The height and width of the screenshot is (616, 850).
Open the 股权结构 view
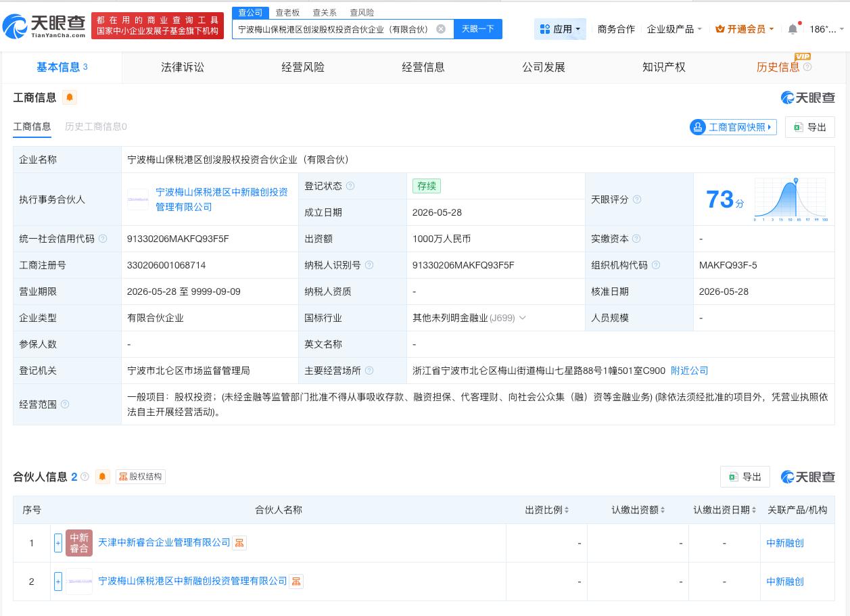pyautogui.click(x=141, y=477)
